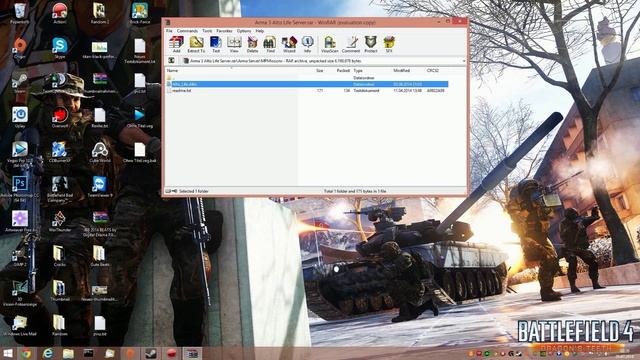Click the up one level button beside the path
The width and height of the screenshot is (640, 360).
click(172, 60)
